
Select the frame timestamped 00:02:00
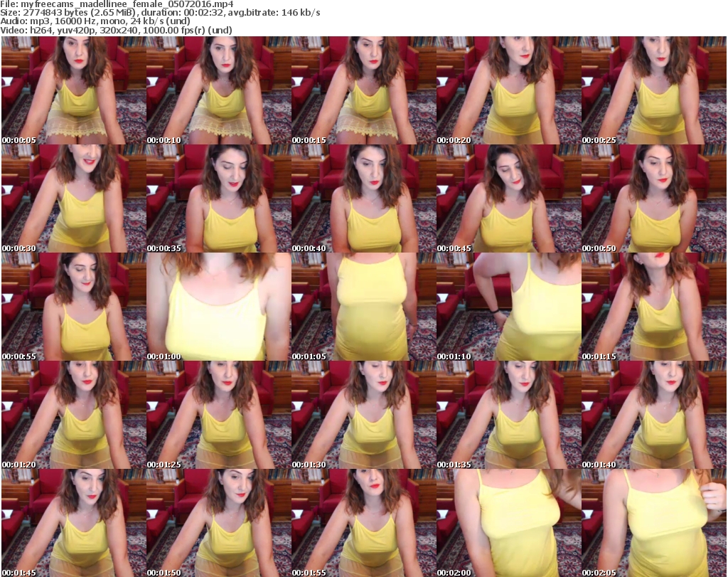[509, 523]
